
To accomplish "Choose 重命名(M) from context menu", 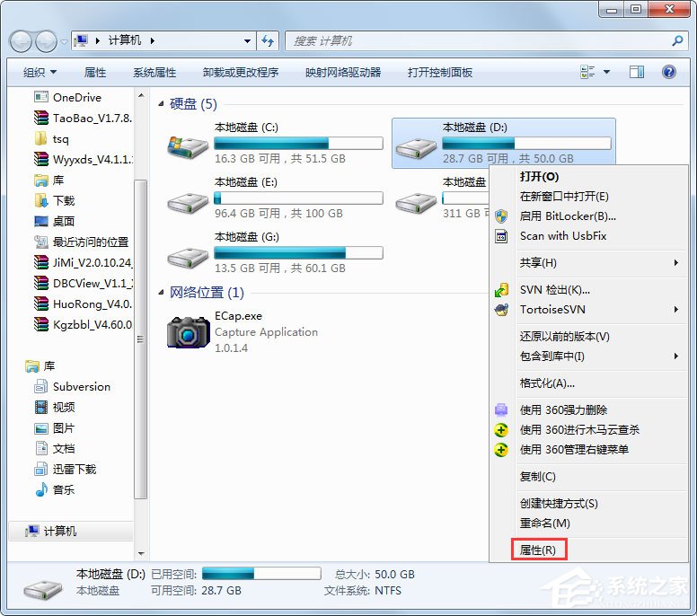I will point(545,524).
